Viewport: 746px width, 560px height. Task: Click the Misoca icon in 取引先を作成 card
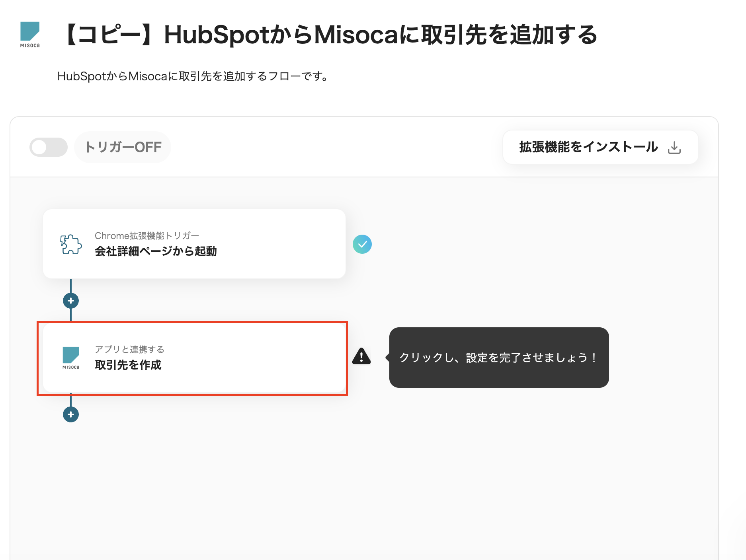[x=71, y=358]
